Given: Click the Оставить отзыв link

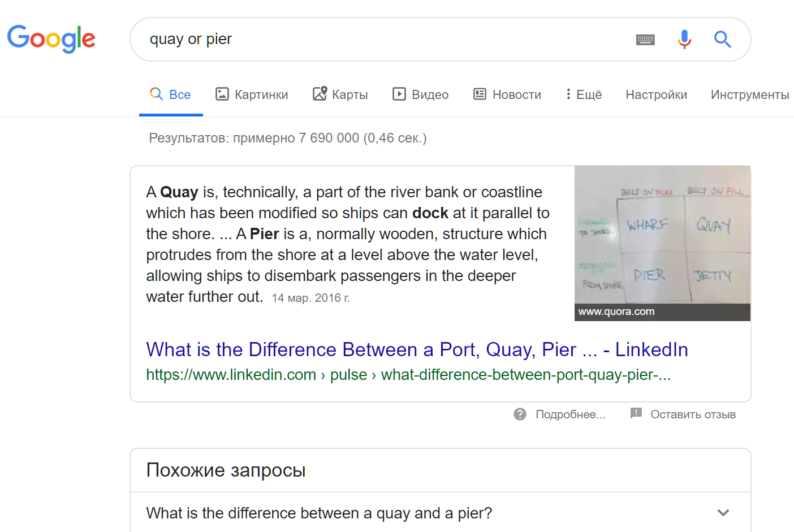Looking at the screenshot, I should [x=693, y=414].
